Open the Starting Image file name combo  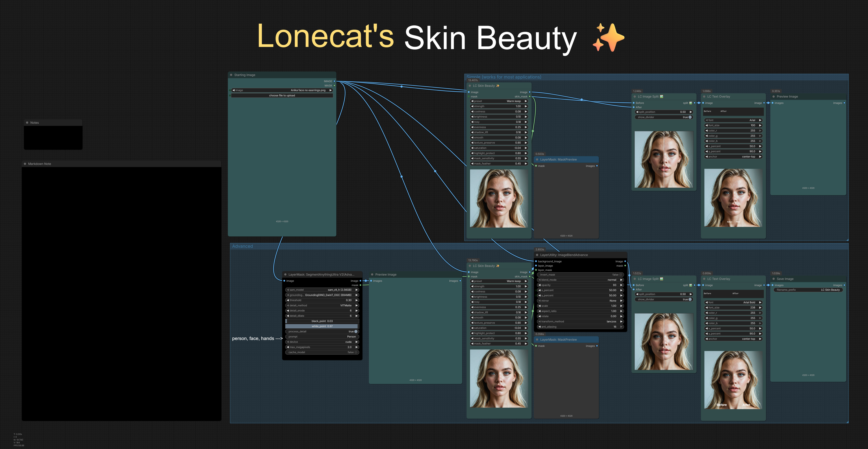pyautogui.click(x=282, y=90)
